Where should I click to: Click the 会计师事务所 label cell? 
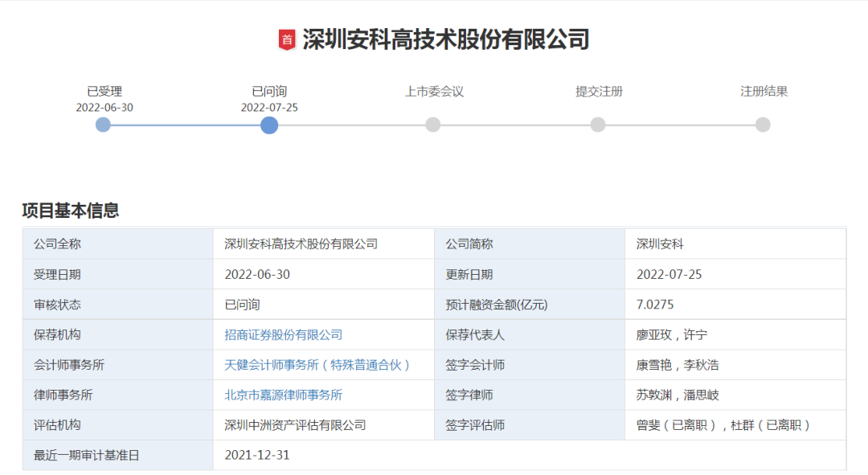(117, 365)
